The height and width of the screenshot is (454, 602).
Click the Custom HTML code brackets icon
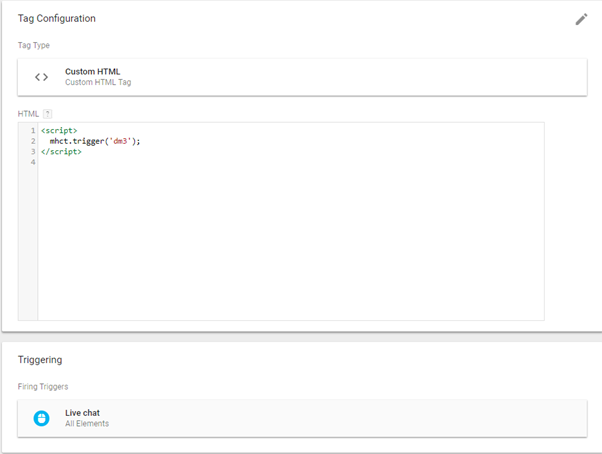point(41,77)
